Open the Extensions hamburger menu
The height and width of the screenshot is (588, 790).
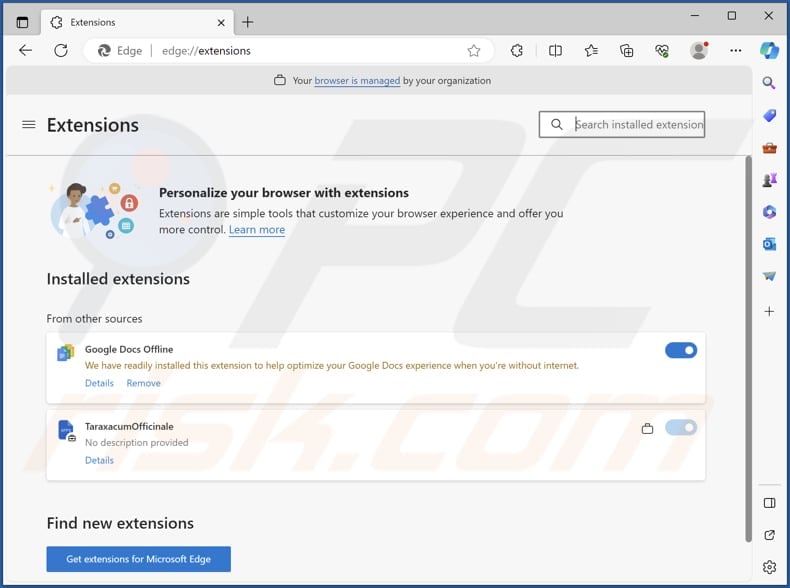point(29,124)
